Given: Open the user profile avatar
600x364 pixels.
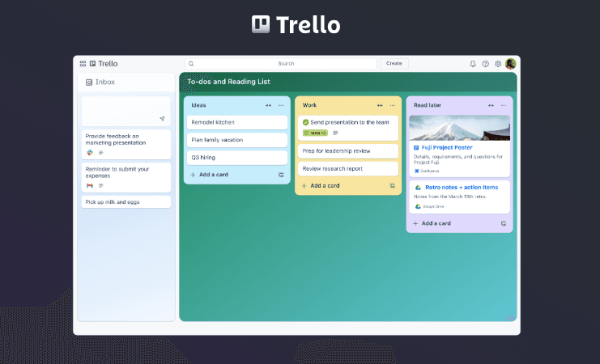Looking at the screenshot, I should coord(510,64).
